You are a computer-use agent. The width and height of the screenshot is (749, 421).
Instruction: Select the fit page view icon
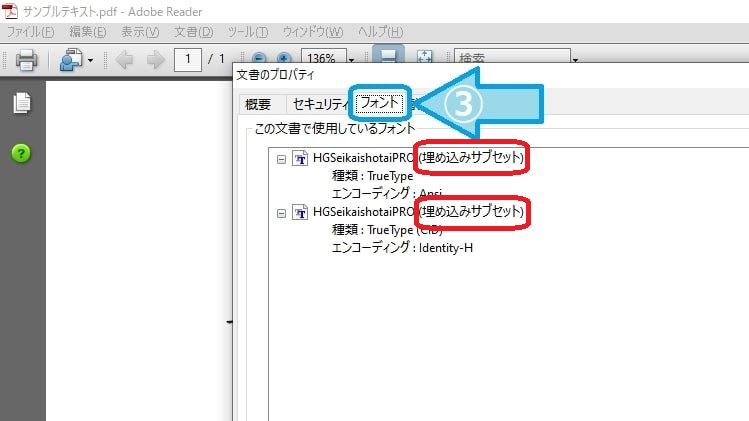(424, 56)
